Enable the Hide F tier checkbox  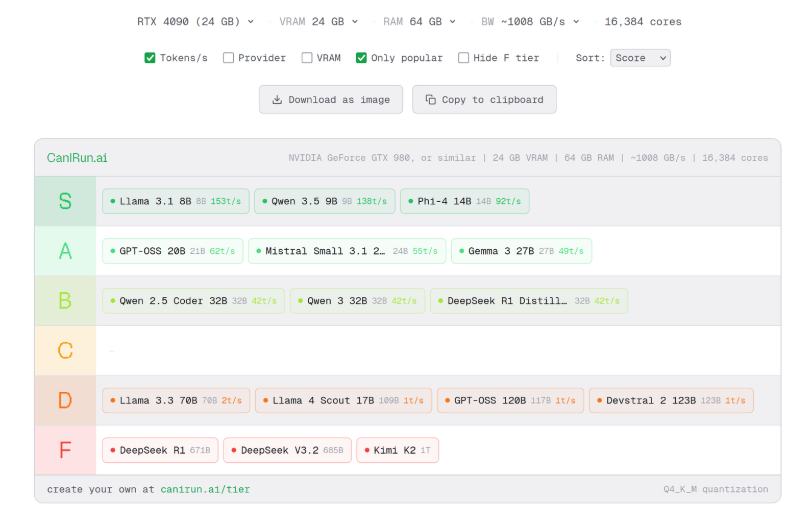point(463,58)
